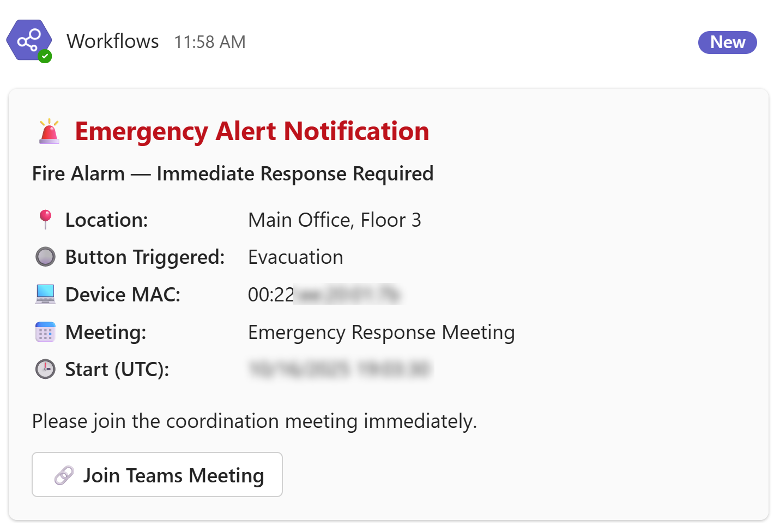Click the red siren alert icon
The image size is (774, 532).
tap(49, 131)
